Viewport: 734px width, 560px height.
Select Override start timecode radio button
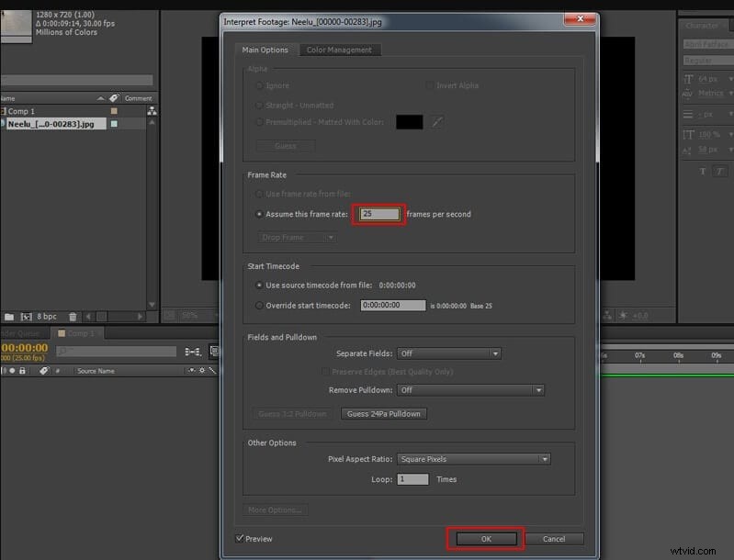(x=259, y=305)
